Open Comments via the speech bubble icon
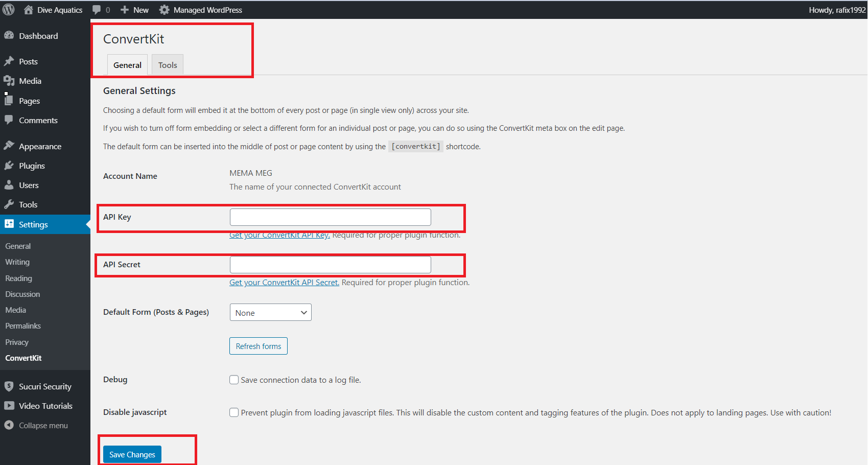This screenshot has width=868, height=465. (x=10, y=120)
